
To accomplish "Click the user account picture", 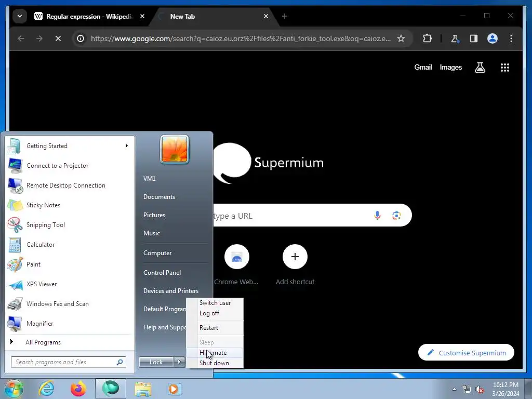I will (x=175, y=149).
